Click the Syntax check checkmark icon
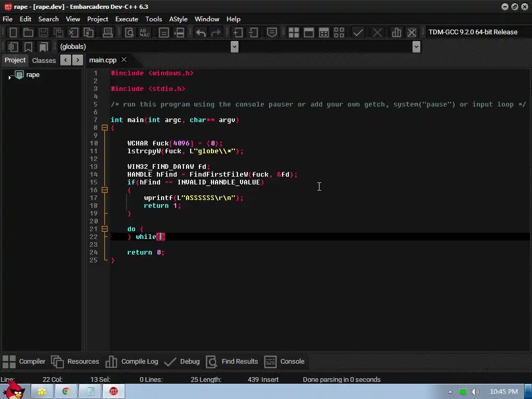532x399 pixels. point(358,32)
